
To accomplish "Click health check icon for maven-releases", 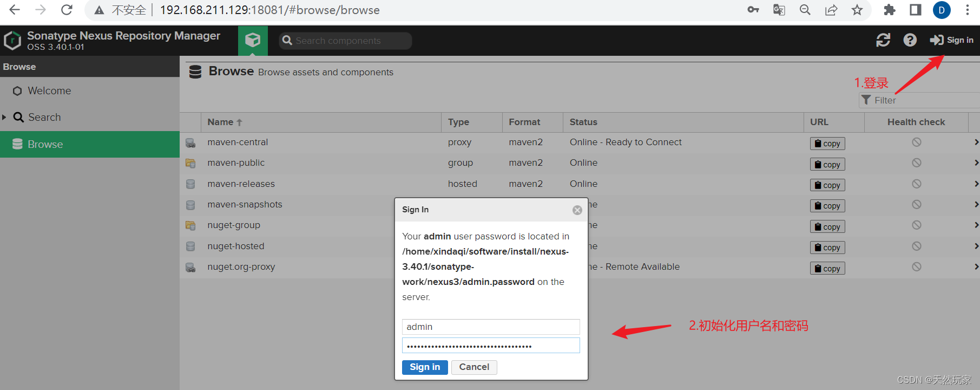I will (x=916, y=184).
